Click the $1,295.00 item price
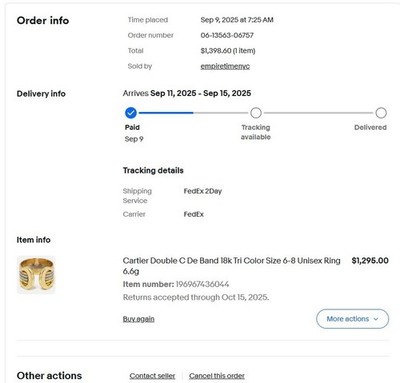 click(x=370, y=261)
